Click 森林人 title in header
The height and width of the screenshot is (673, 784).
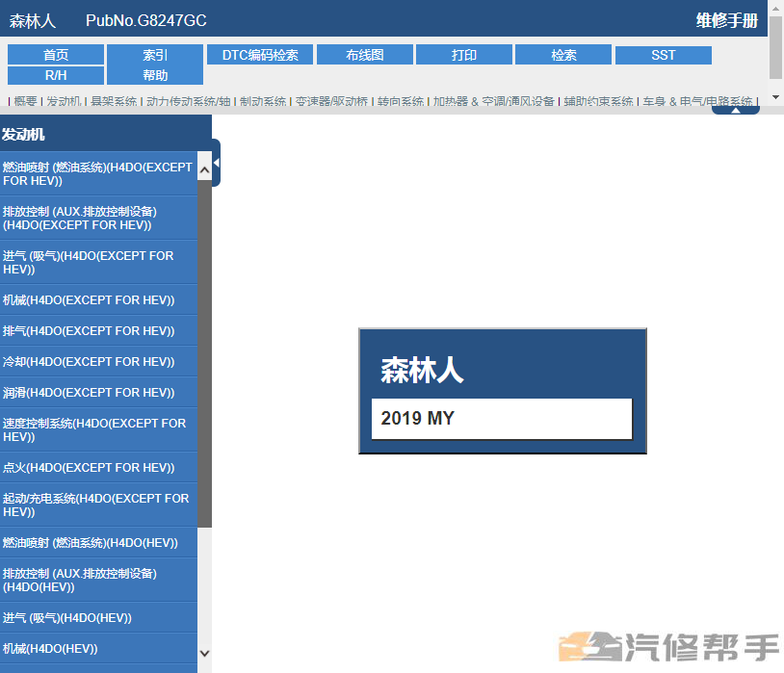coord(33,21)
